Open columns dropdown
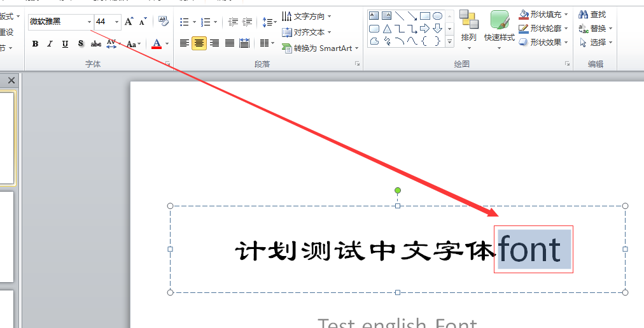 (x=267, y=43)
